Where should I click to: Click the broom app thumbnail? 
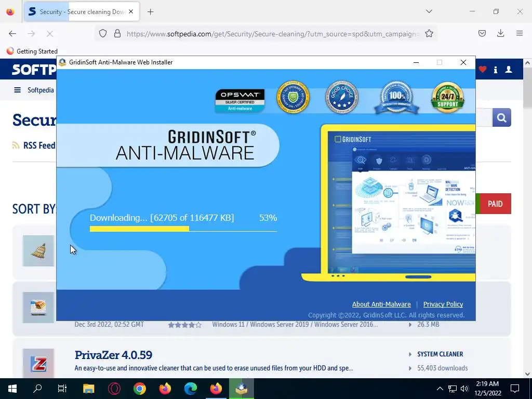coord(38,251)
